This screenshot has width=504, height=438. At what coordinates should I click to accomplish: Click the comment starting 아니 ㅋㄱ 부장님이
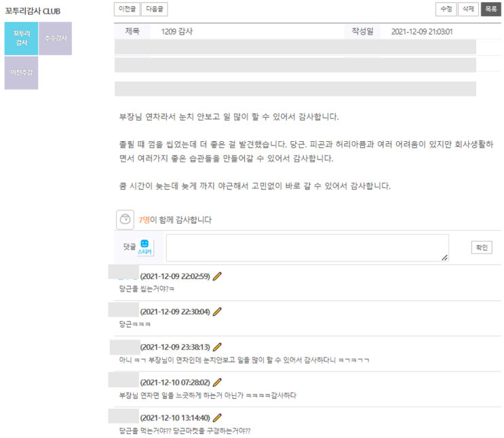pyautogui.click(x=244, y=360)
